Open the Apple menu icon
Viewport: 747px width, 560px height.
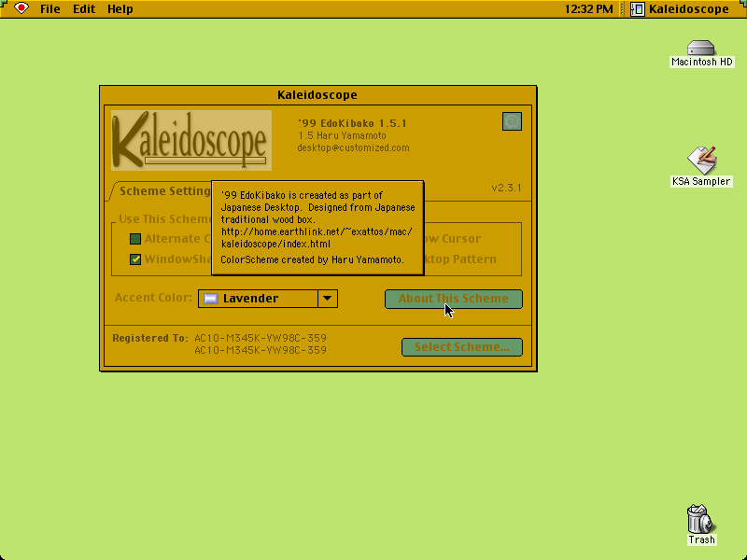pyautogui.click(x=21, y=8)
